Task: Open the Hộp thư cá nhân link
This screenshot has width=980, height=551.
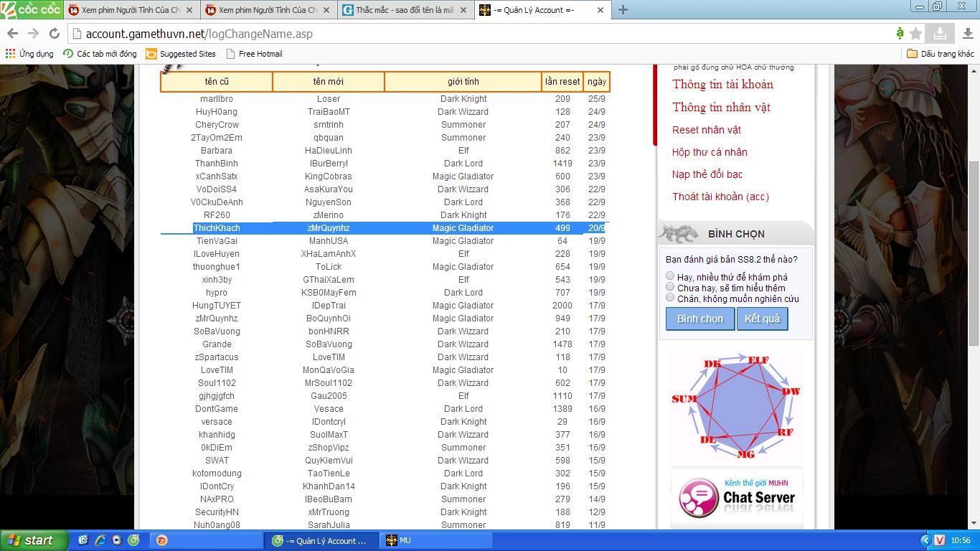Action: (710, 152)
